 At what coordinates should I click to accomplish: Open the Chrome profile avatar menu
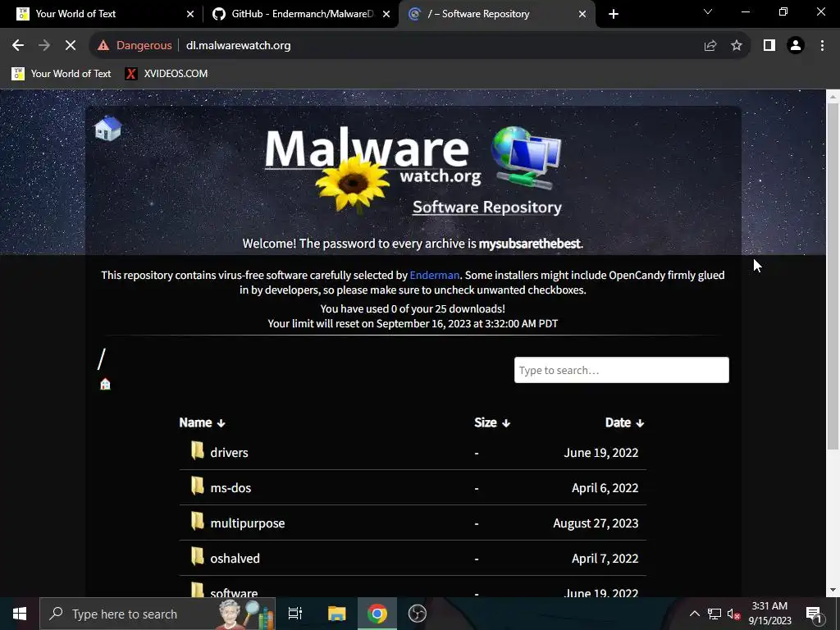tap(796, 46)
